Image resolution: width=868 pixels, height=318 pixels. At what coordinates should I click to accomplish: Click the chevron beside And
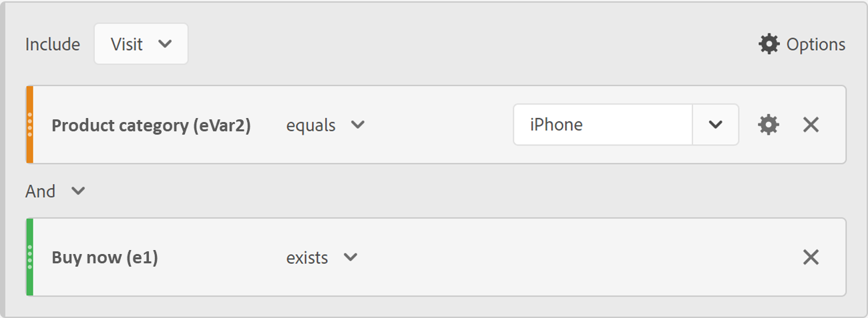pos(78,191)
